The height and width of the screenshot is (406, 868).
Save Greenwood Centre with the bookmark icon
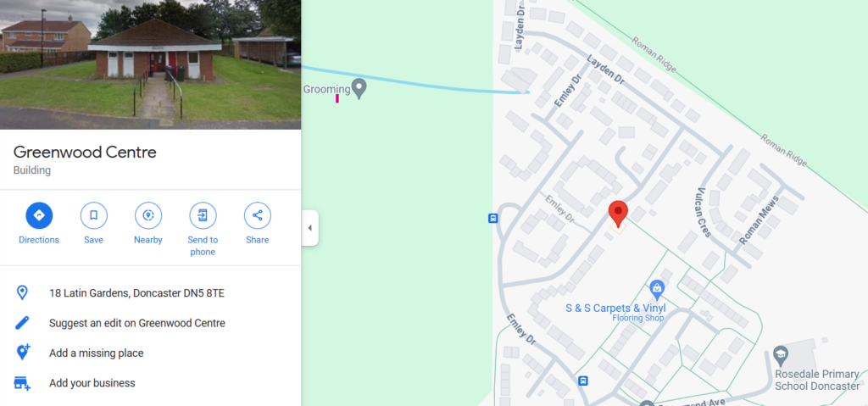click(93, 215)
